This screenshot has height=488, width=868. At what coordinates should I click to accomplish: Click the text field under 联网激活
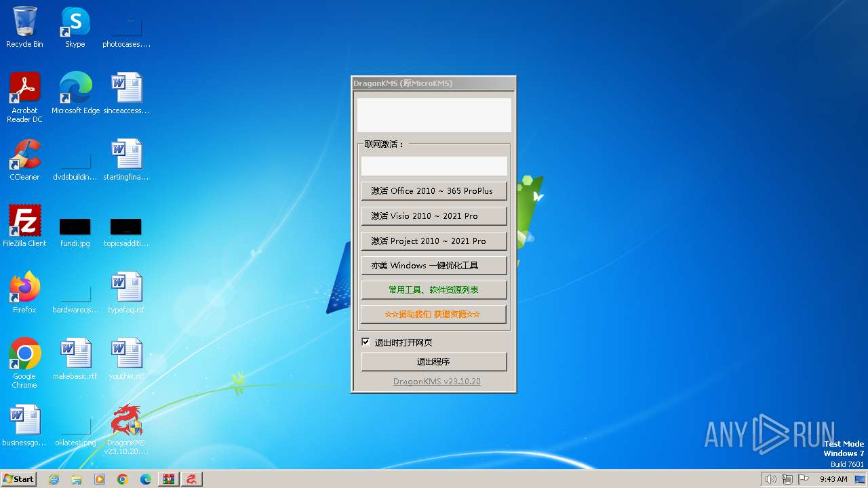click(434, 166)
